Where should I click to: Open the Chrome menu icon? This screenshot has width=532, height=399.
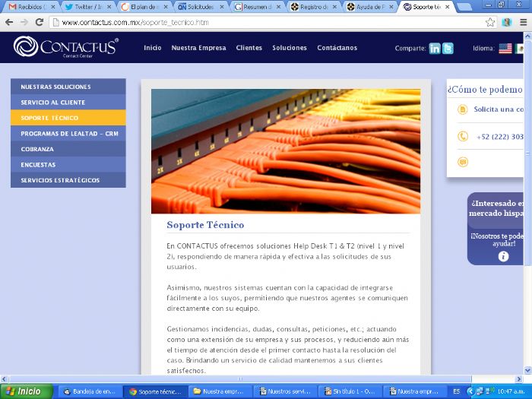(x=524, y=22)
